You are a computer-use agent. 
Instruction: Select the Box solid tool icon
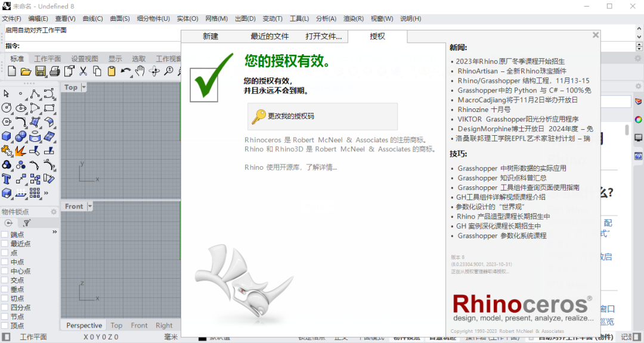pos(7,136)
